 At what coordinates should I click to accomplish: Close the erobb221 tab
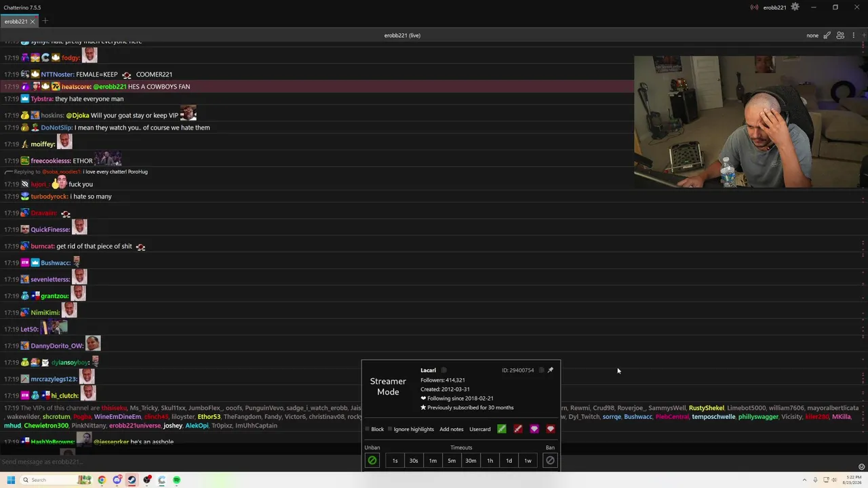[33, 22]
